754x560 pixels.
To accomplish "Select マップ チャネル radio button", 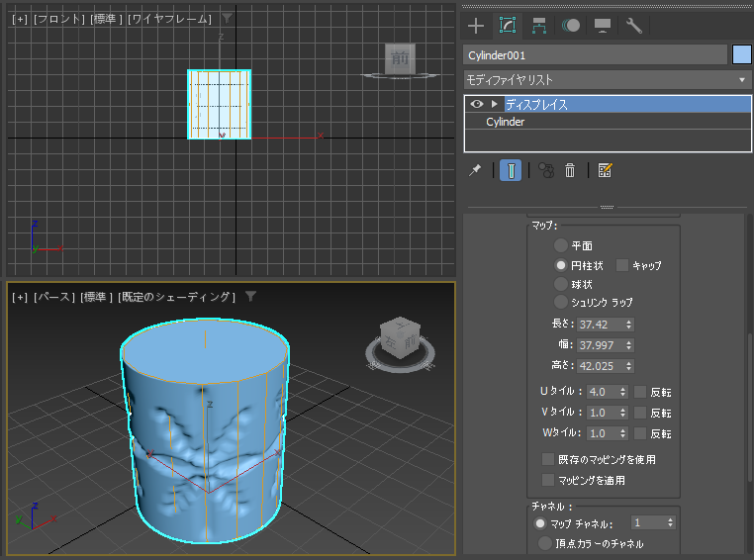I will pos(540,523).
